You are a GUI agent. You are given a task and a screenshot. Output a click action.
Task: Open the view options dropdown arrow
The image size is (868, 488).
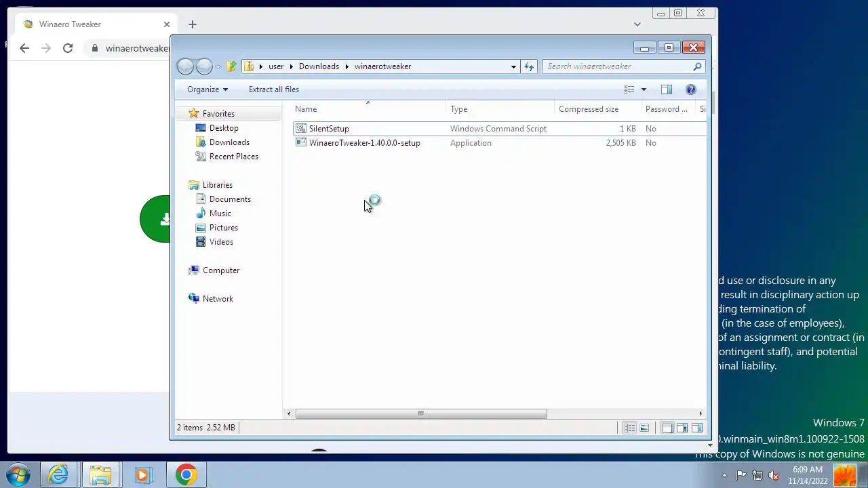(644, 89)
